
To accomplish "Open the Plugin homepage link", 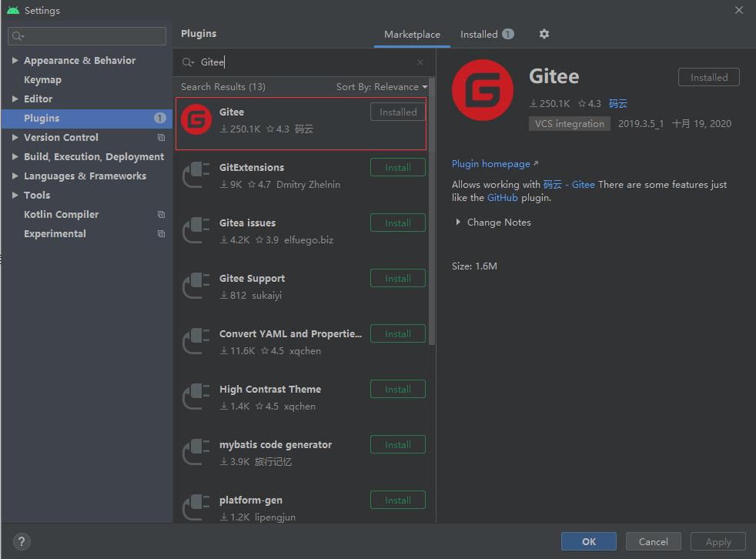I will tap(491, 163).
